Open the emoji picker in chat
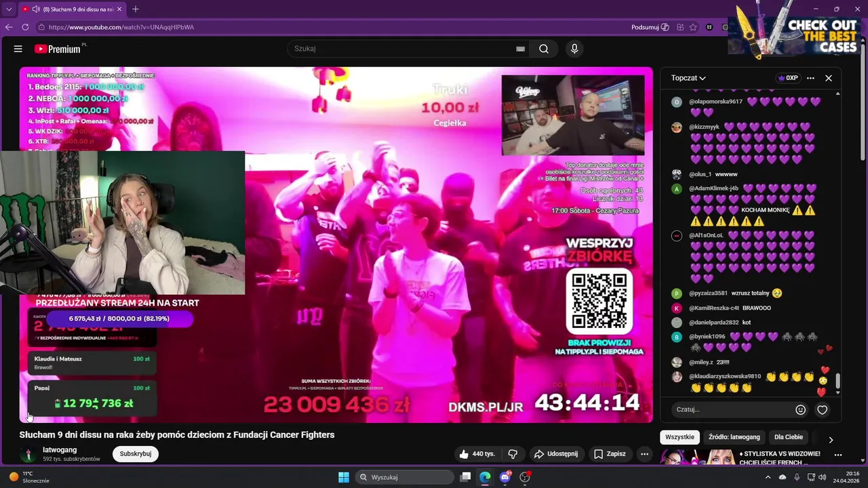 (800, 409)
